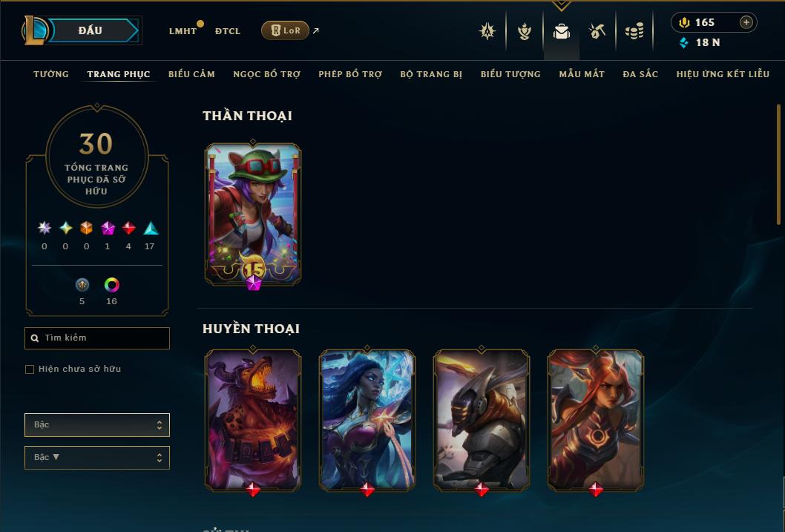Open the Teemo mythic skin thumbnail

click(x=253, y=214)
